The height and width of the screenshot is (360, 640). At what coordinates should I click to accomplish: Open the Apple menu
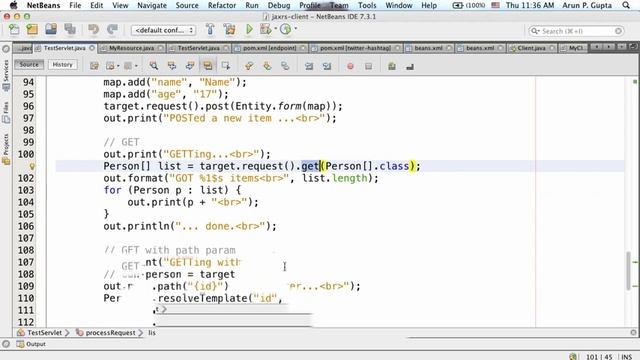tap(13, 5)
